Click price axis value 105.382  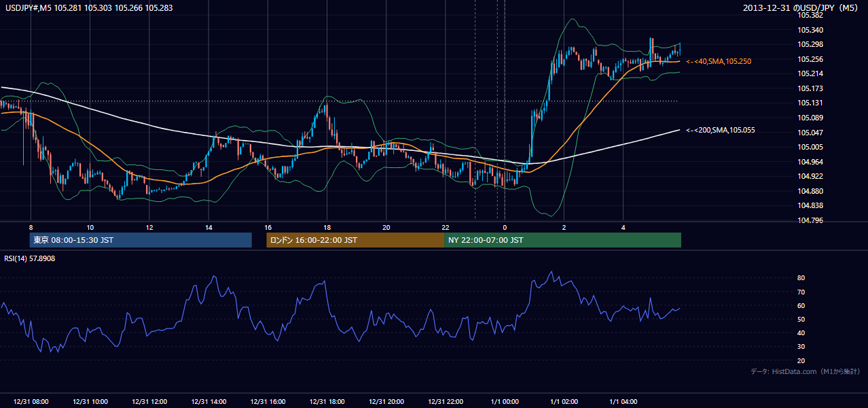(x=810, y=15)
